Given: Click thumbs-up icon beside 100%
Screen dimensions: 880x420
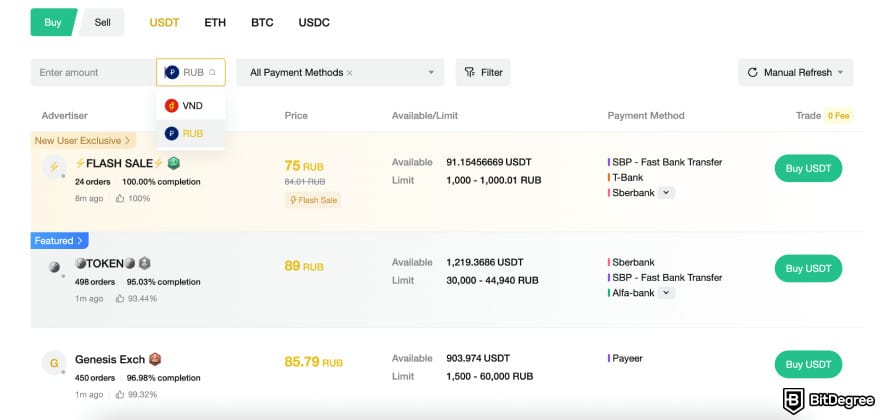Looking at the screenshot, I should 120,198.
